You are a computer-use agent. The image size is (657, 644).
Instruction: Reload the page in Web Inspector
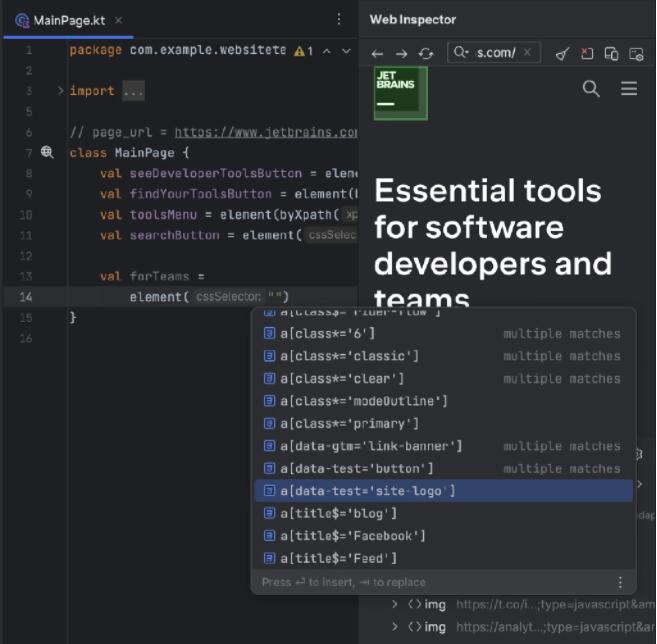[426, 53]
